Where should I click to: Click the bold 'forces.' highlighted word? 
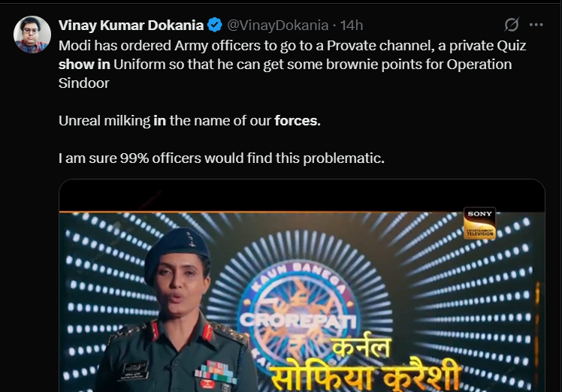298,121
